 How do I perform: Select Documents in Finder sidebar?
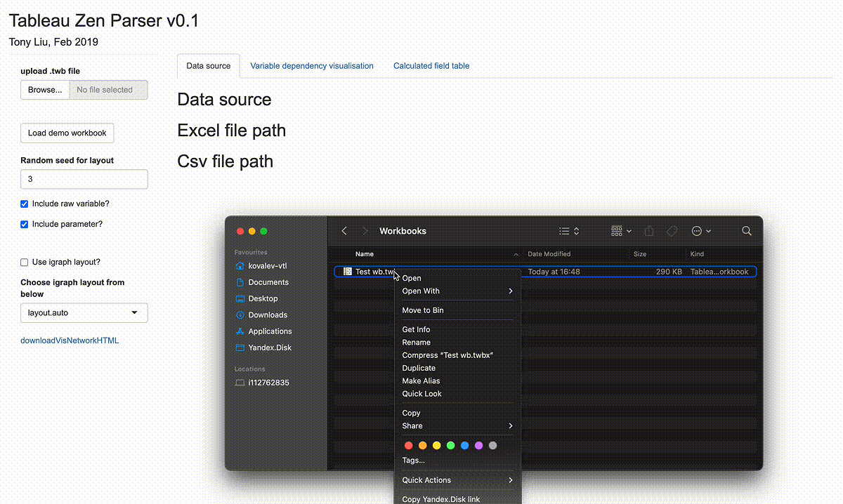click(x=268, y=282)
